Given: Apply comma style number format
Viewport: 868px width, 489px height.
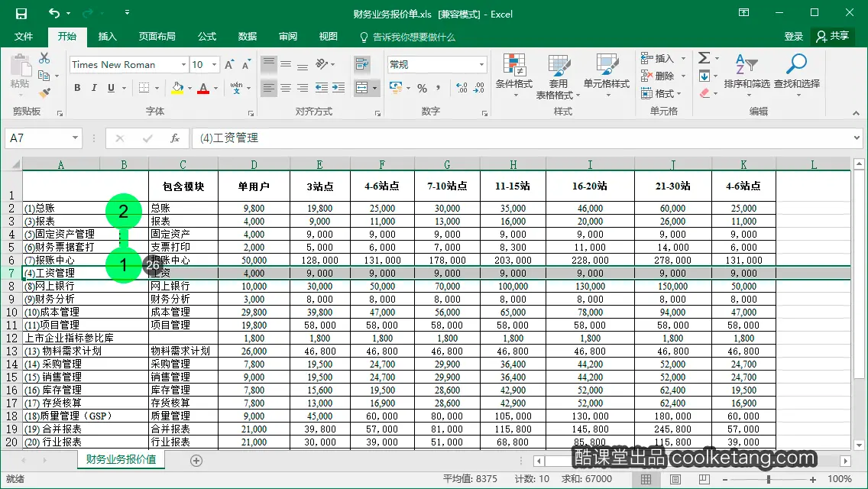Looking at the screenshot, I should [439, 88].
